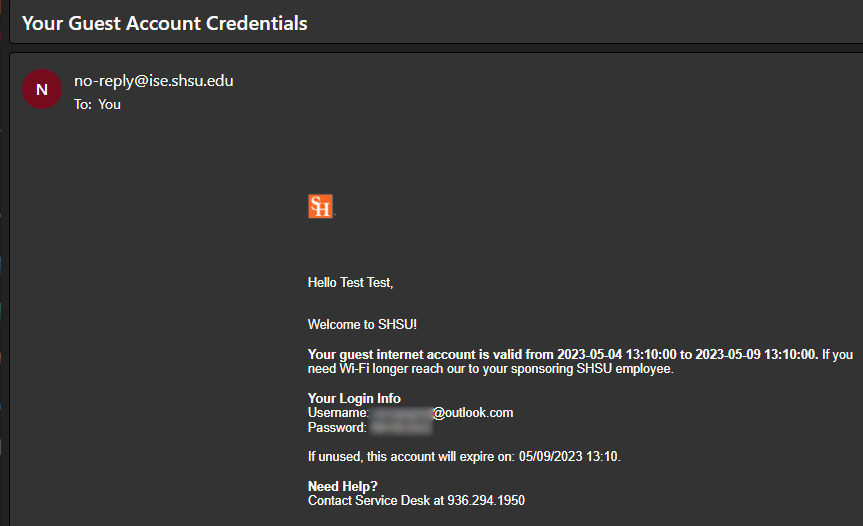Click the 'To:' recipient label
863x526 pixels.
coord(83,103)
